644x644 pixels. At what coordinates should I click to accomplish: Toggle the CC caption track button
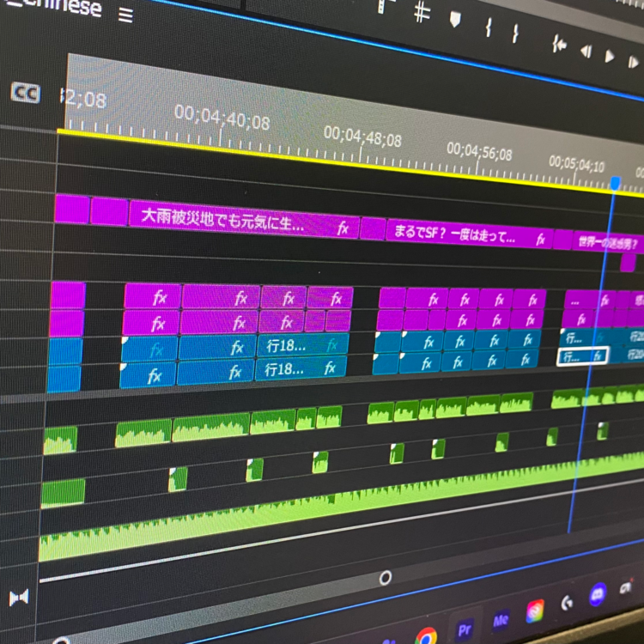tap(25, 93)
